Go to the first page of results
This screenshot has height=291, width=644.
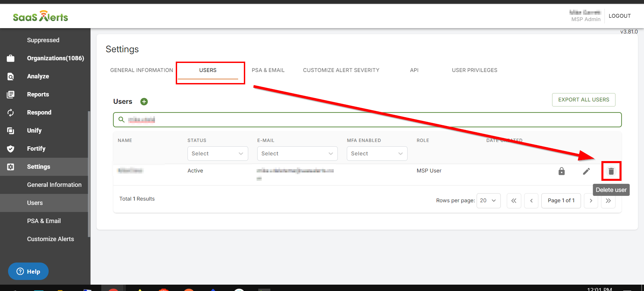coord(514,201)
